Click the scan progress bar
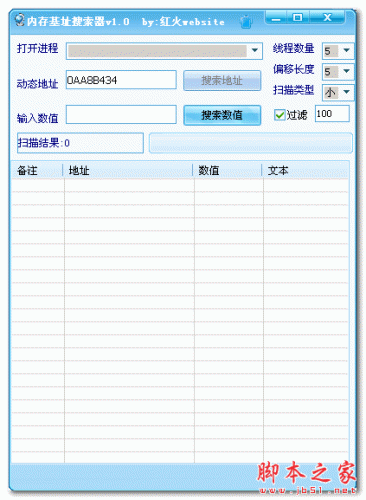 [x=251, y=143]
